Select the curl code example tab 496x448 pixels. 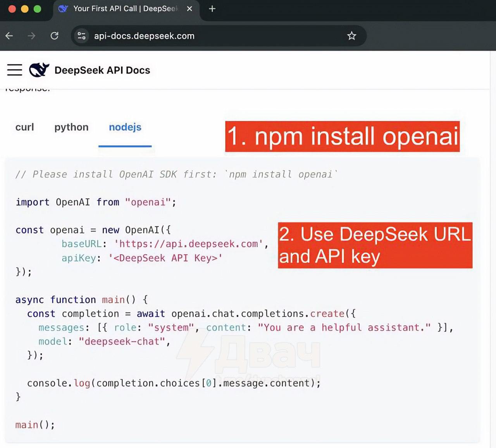click(25, 127)
